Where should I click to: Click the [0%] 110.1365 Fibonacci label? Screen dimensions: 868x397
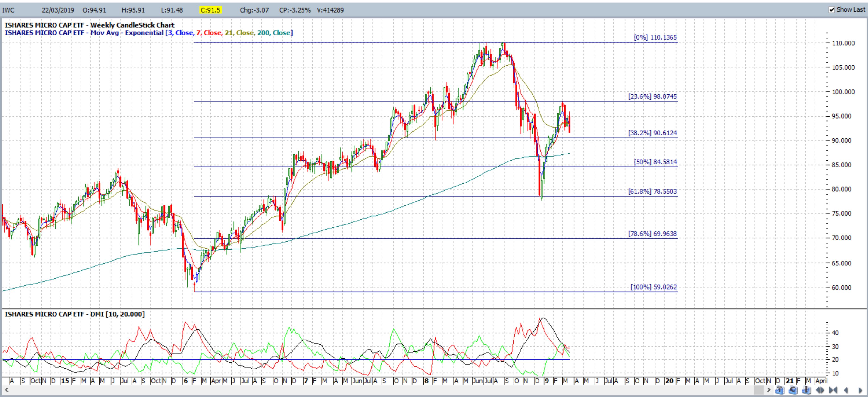(x=655, y=38)
